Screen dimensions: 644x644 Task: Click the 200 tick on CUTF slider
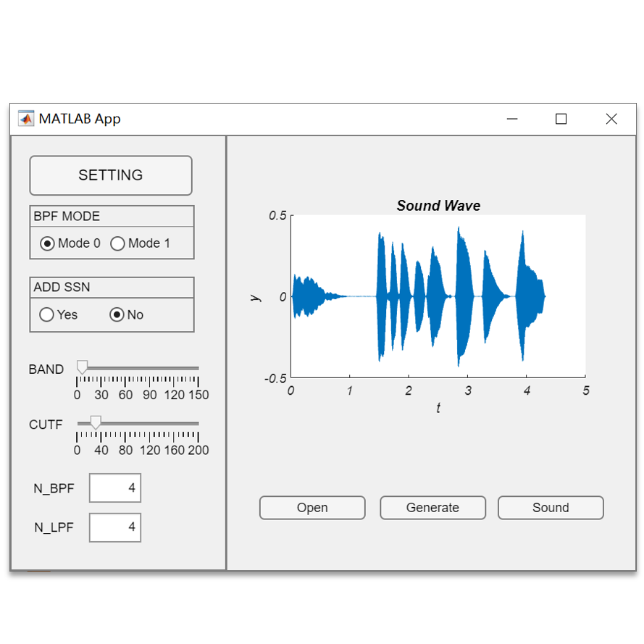(x=198, y=451)
